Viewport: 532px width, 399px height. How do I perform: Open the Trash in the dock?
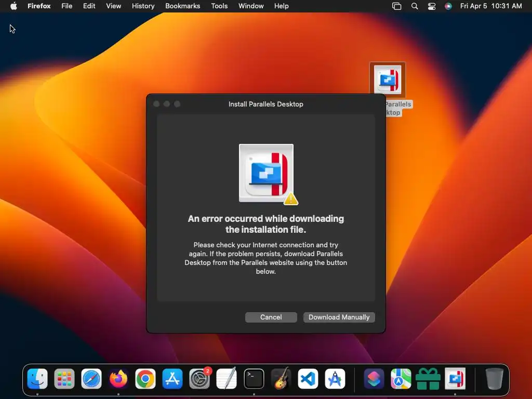(495, 379)
